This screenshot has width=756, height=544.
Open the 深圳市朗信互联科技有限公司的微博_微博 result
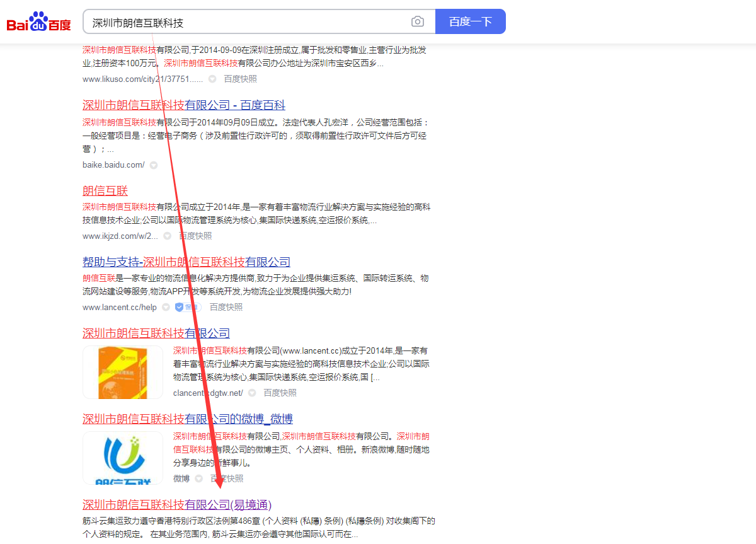coord(188,419)
